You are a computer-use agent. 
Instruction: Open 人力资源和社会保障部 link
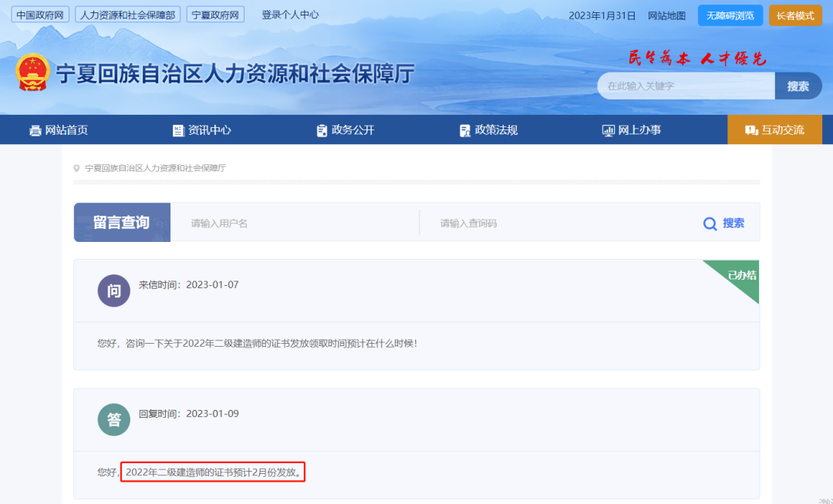(128, 15)
